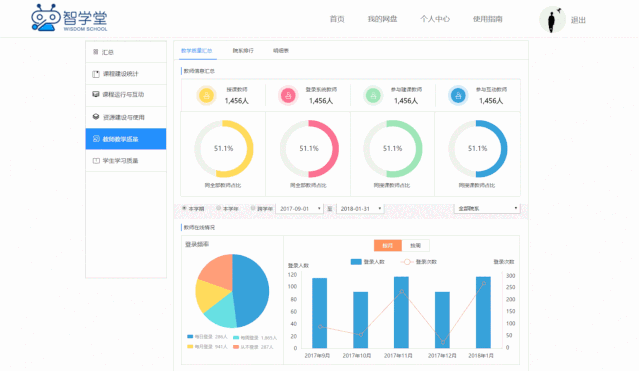This screenshot has height=371, width=639.
Task: Click the pink teacher icon for 登录系统教师
Action: pos(288,96)
